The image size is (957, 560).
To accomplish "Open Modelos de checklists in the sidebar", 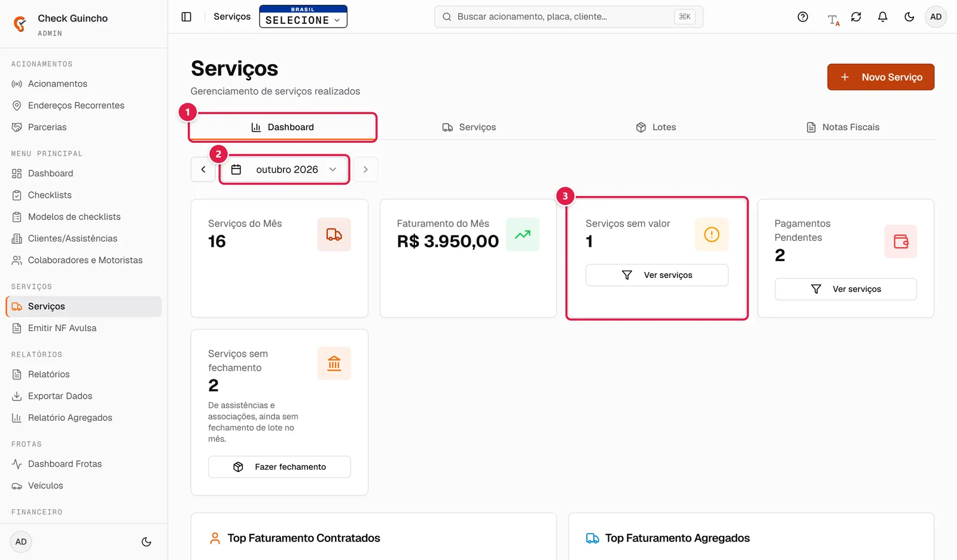I will coord(84,217).
